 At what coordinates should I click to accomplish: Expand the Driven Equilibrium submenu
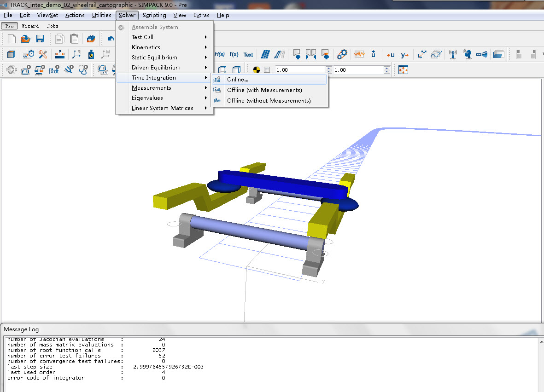pyautogui.click(x=164, y=67)
